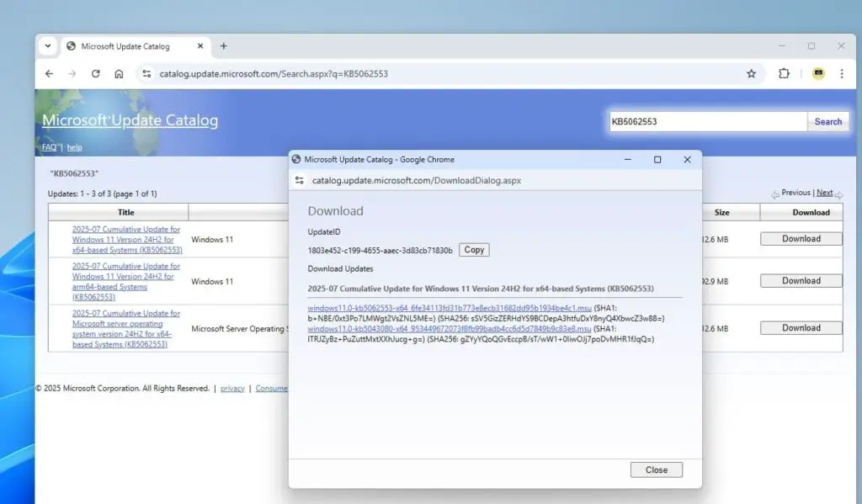This screenshot has height=504, width=862.
Task: Open the Chrome extensions icon
Action: 784,73
